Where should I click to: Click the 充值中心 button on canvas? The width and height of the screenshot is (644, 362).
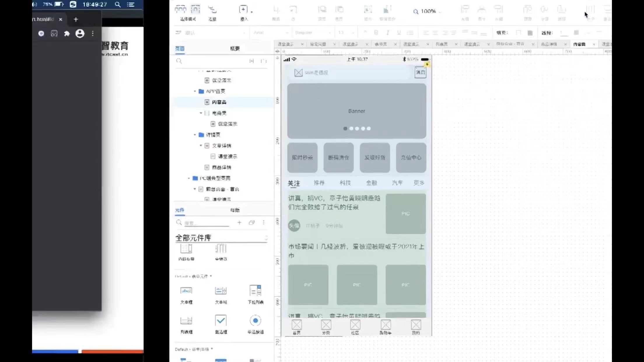pyautogui.click(x=411, y=158)
